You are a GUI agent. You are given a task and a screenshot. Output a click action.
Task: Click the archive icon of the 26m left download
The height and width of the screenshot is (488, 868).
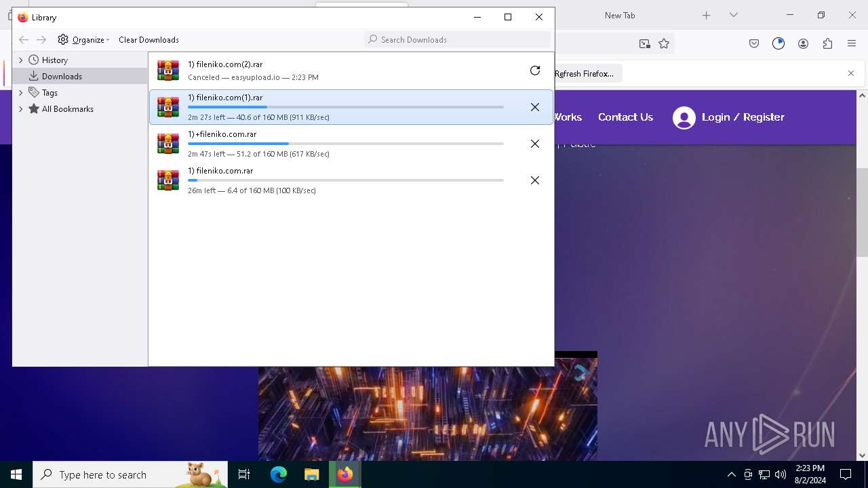(x=168, y=180)
